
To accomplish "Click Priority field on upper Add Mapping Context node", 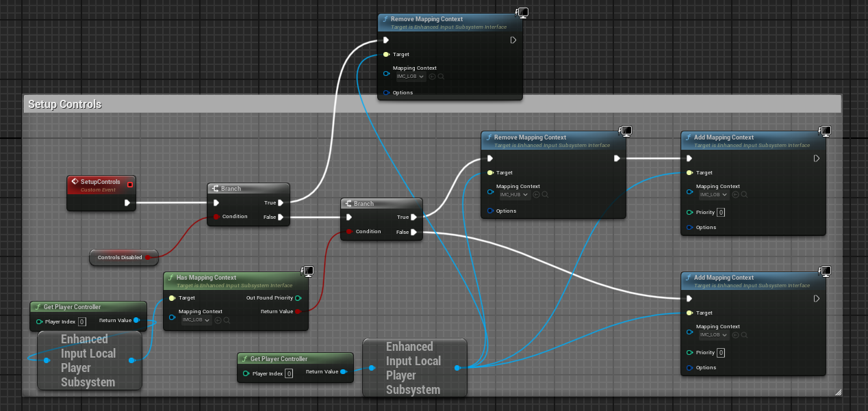I will click(x=721, y=213).
